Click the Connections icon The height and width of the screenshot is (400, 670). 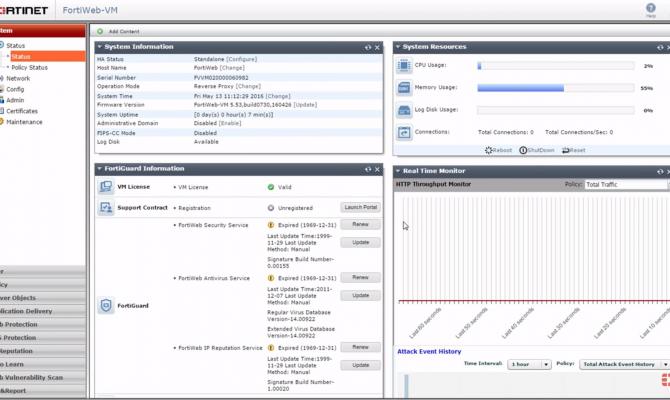point(404,132)
